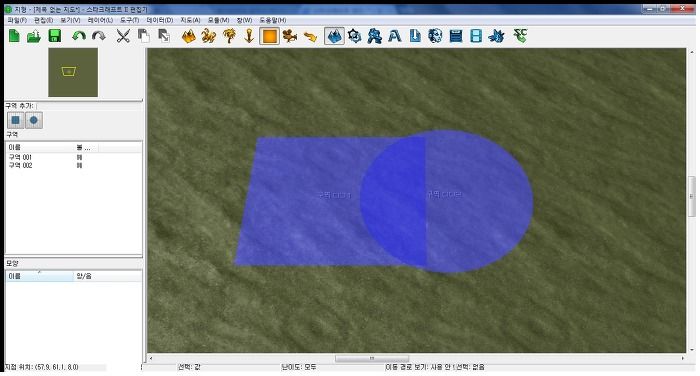Click the down arrow of the vertical scrollbar
Viewport: 700px width, 376px height.
click(692, 350)
